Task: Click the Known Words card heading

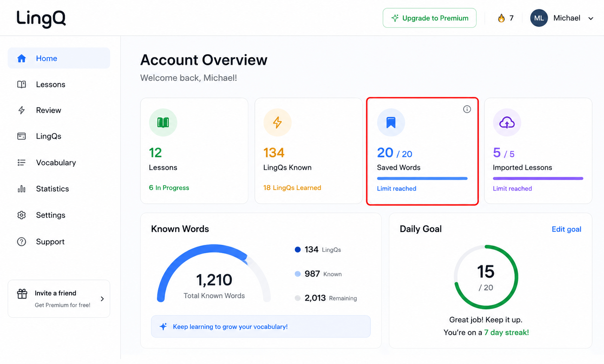Action: pyautogui.click(x=180, y=229)
